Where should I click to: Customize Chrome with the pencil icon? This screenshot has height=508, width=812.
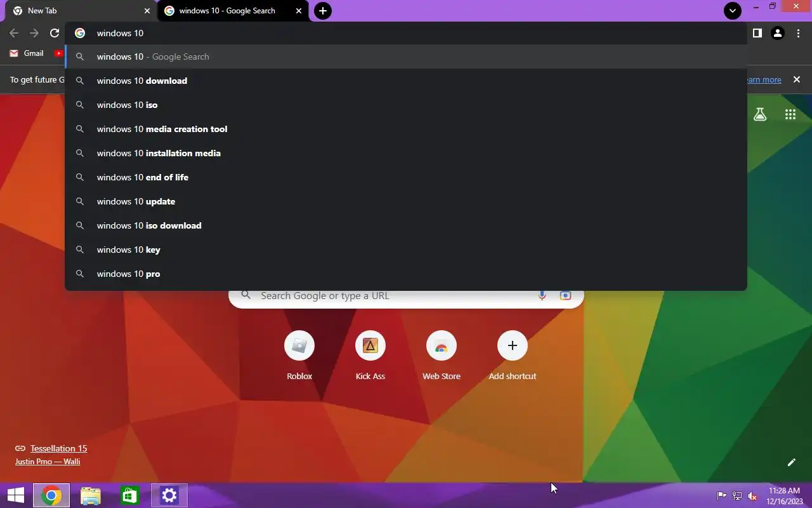[791, 462]
